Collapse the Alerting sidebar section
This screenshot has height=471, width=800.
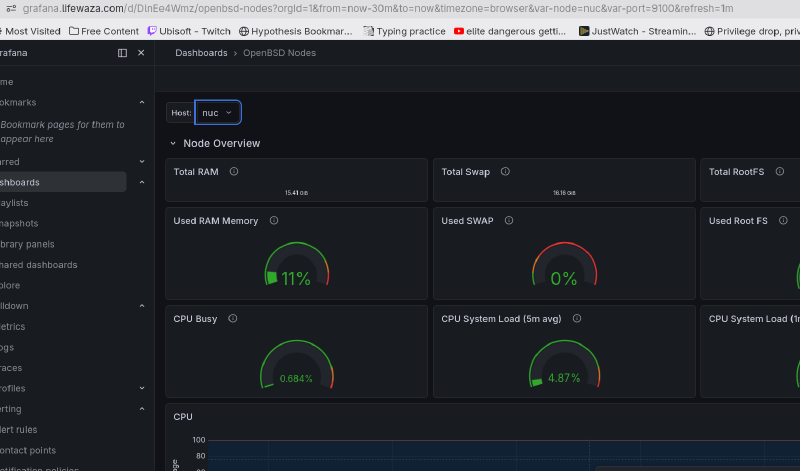142,409
